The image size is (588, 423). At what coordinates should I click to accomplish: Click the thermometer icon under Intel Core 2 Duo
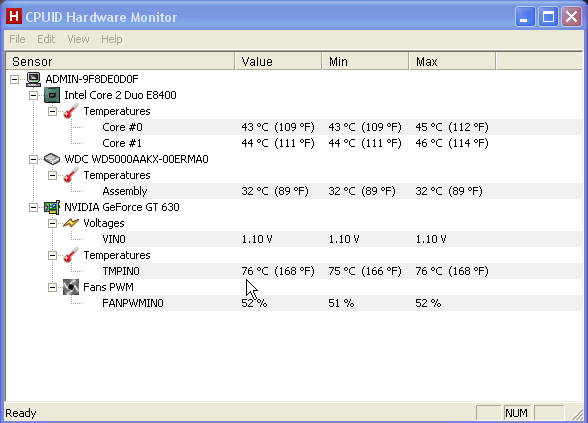coord(71,111)
